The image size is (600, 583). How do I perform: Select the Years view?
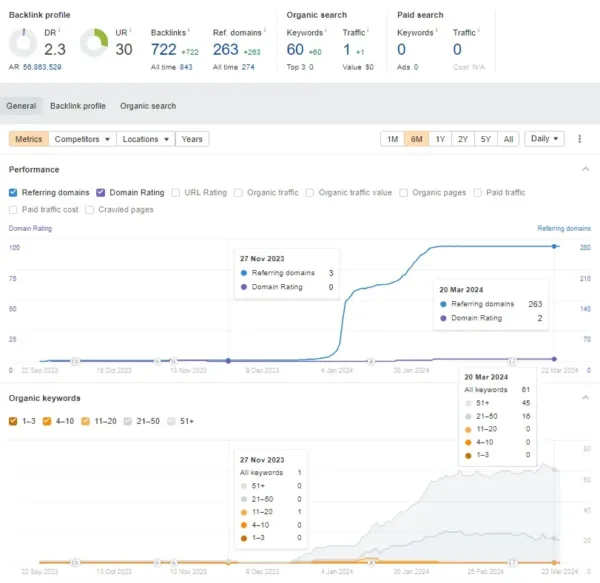point(192,139)
